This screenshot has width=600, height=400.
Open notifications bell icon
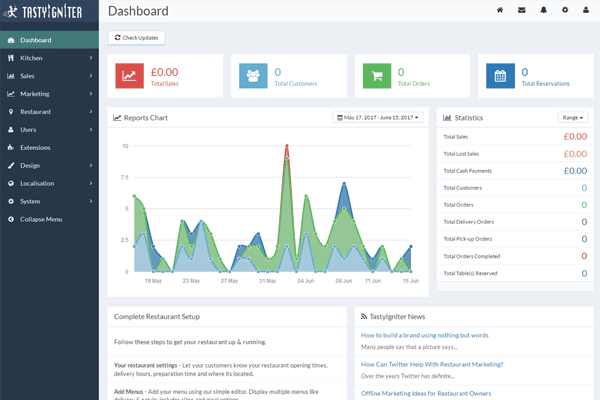pos(542,11)
